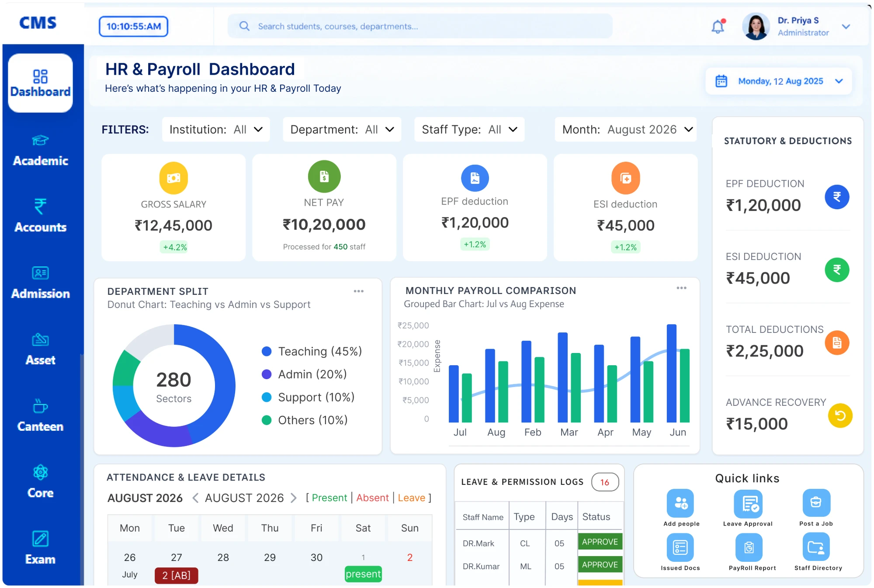Open the Admission sidebar section
The height and width of the screenshot is (588, 874).
(40, 283)
